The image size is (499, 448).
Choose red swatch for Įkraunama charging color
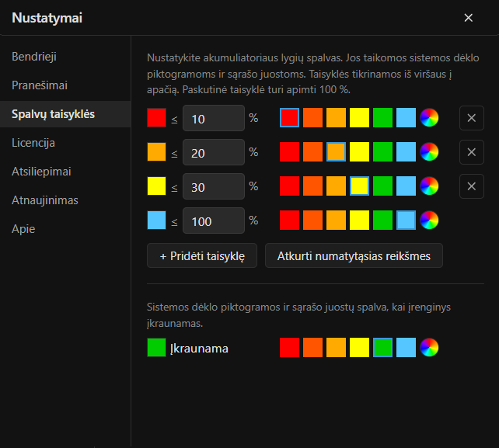click(x=289, y=348)
